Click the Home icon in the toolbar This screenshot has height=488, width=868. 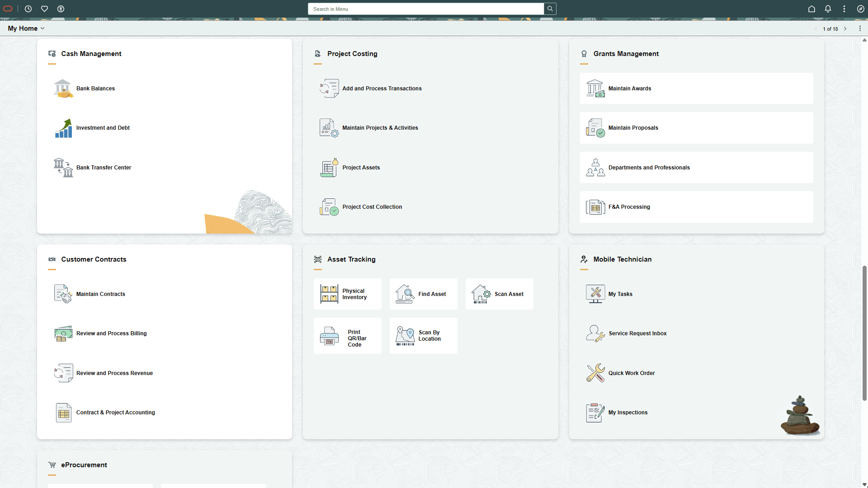811,9
